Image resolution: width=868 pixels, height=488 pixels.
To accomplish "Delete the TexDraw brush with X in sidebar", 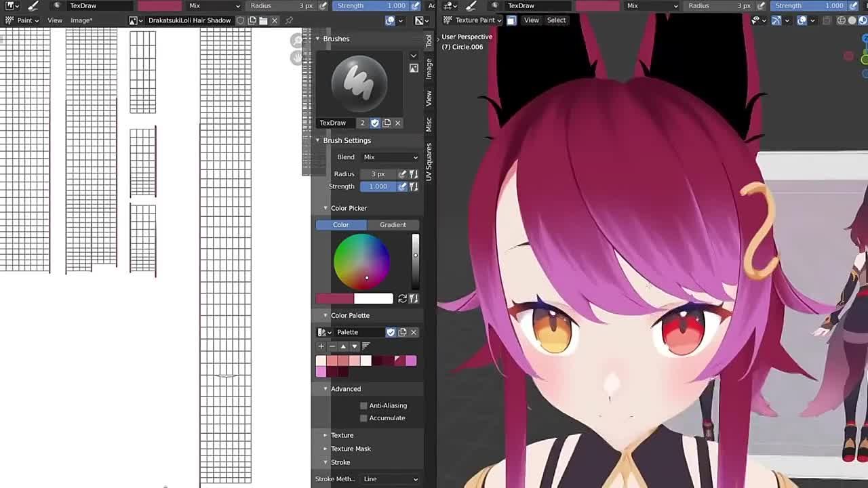I will click(x=398, y=123).
